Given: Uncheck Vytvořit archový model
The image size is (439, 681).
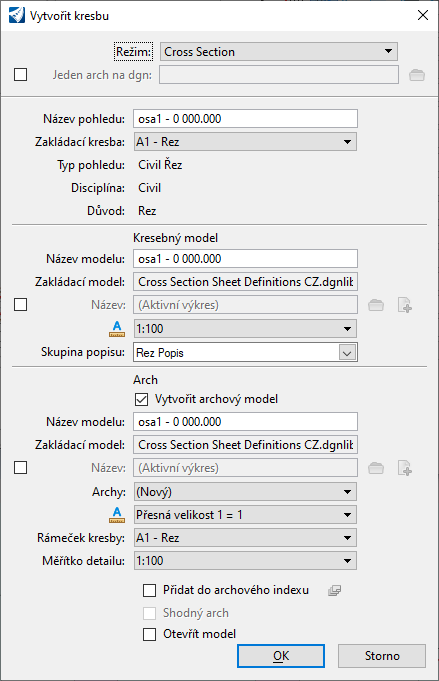Looking at the screenshot, I should [x=142, y=399].
